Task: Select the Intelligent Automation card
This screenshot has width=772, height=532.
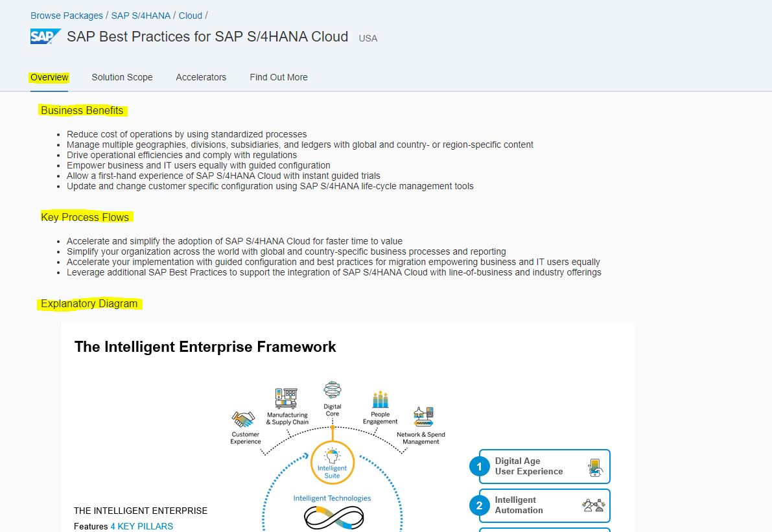Action: (x=544, y=505)
